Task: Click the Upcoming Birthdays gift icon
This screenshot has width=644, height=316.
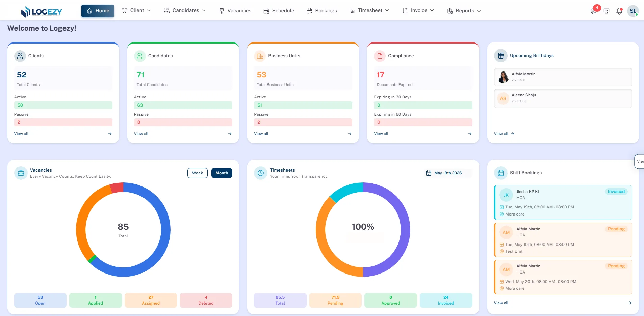Action: pos(501,56)
